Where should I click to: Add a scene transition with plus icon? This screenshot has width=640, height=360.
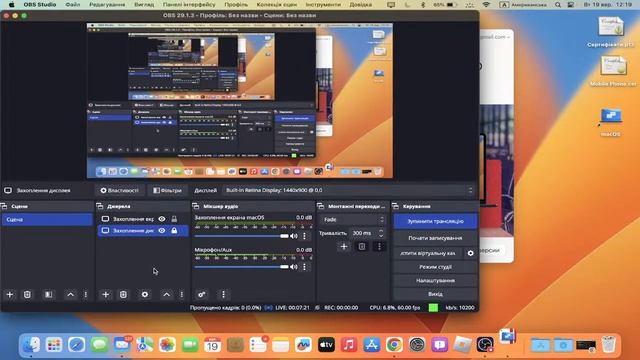(344, 247)
